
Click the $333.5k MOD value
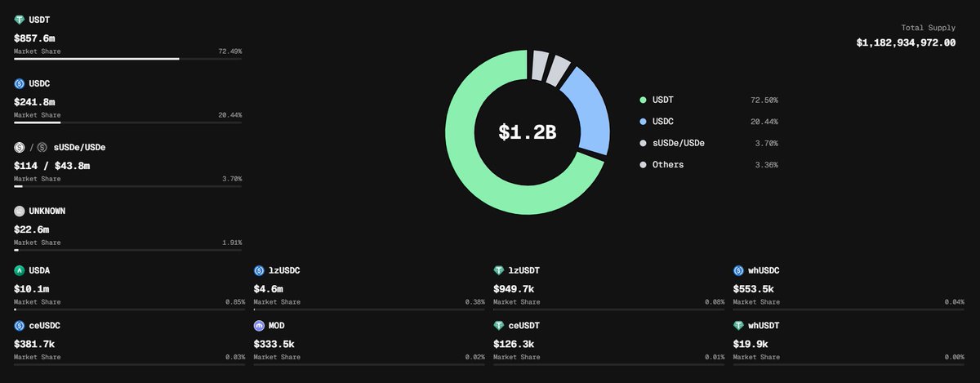(274, 344)
